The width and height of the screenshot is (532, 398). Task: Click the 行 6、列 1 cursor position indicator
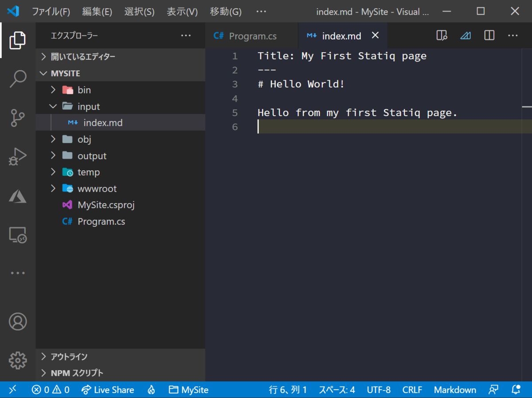click(x=288, y=390)
